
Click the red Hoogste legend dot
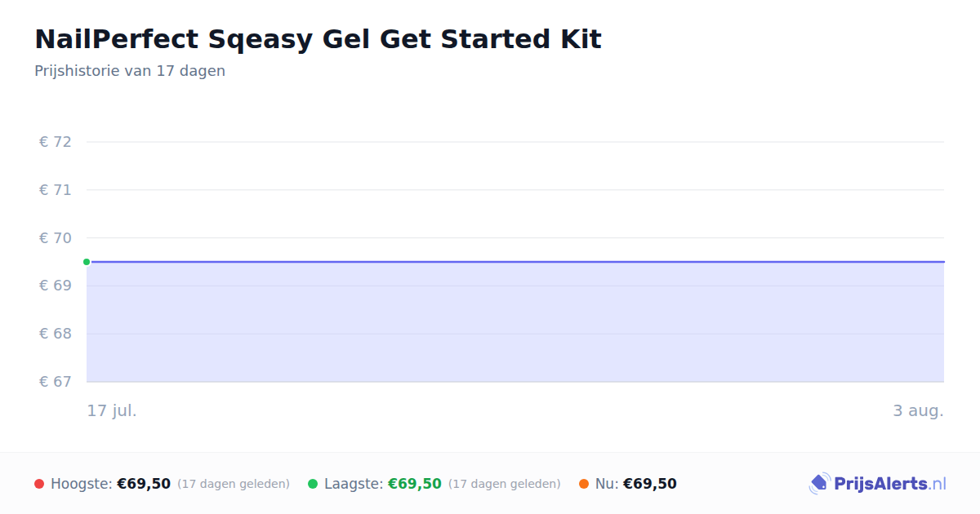coord(39,484)
